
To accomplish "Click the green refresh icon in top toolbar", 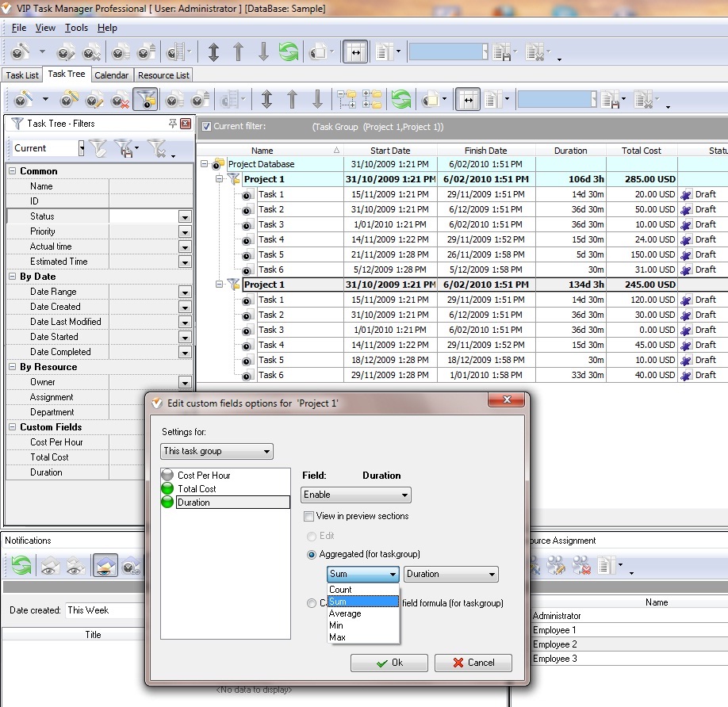I will pos(288,52).
